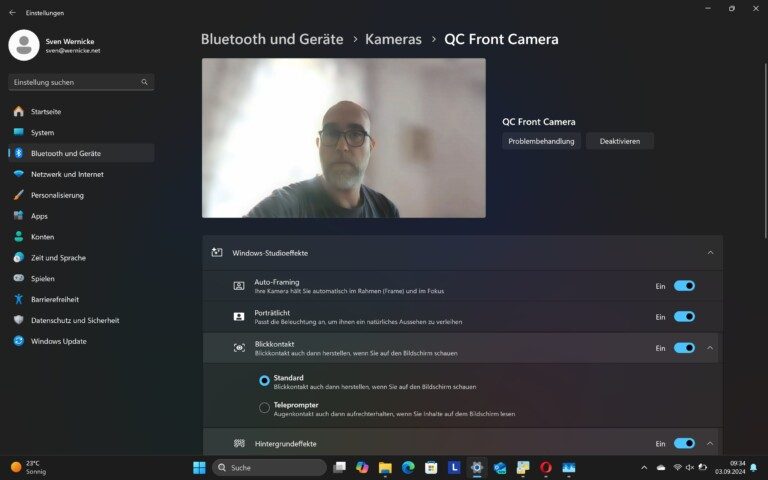Select the Teleprompter radio button

point(264,408)
